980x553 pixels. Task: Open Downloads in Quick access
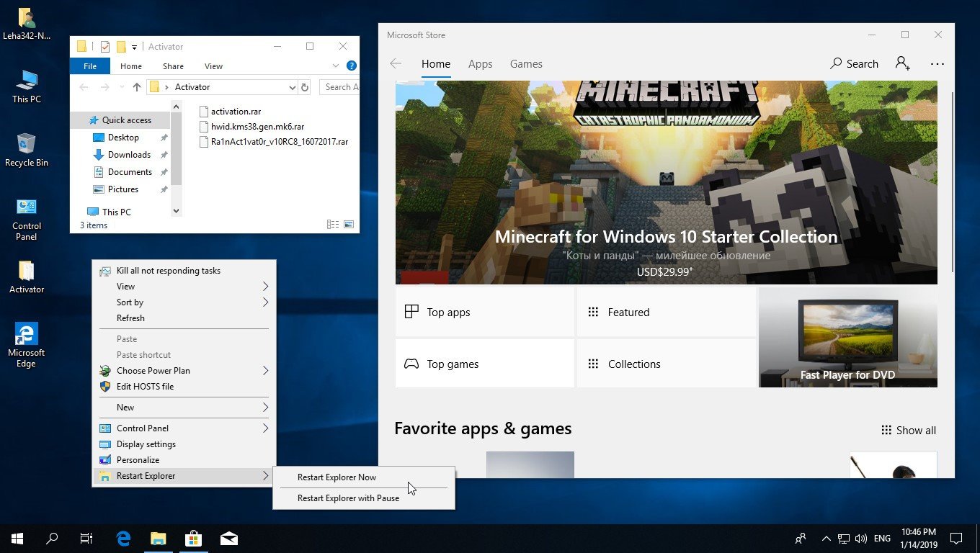(129, 155)
